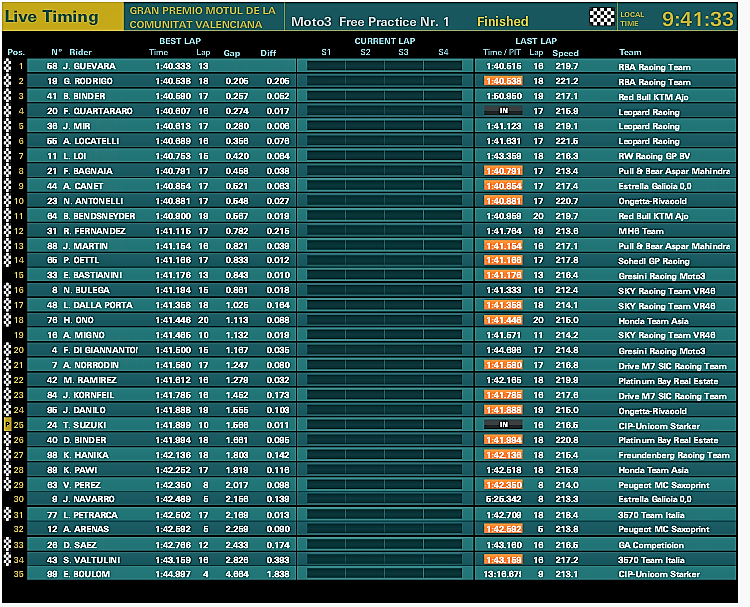
Task: Click the Moto3 Free Practice Nr. 1 label
Action: coord(370,22)
